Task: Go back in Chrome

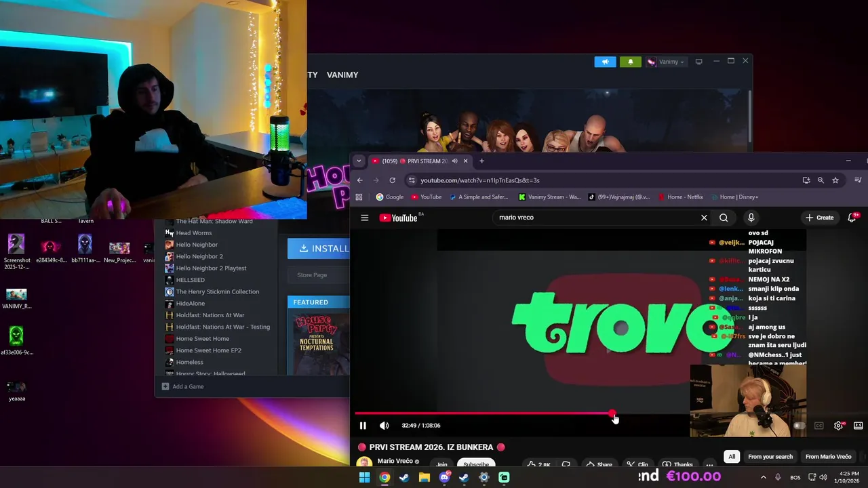Action: [x=360, y=180]
